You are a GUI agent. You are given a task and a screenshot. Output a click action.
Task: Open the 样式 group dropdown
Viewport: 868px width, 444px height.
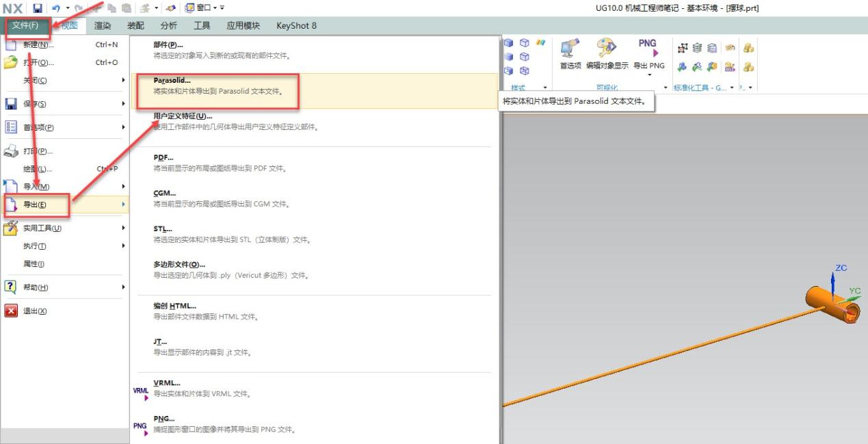544,87
